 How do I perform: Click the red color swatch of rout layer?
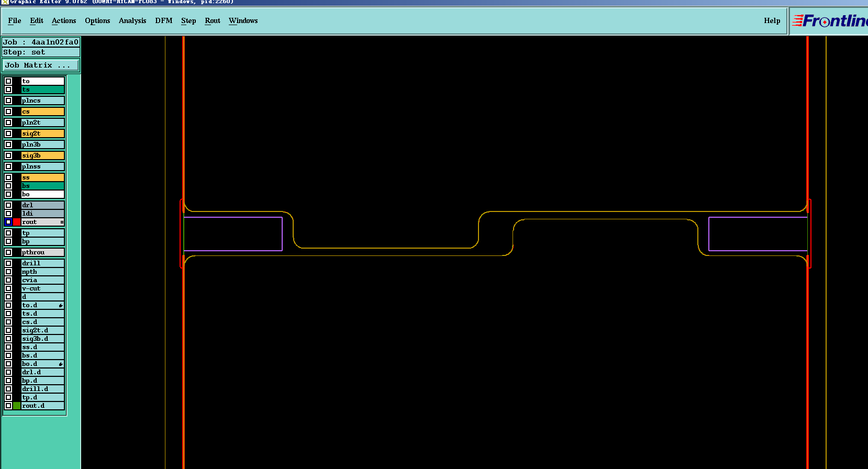coord(17,222)
